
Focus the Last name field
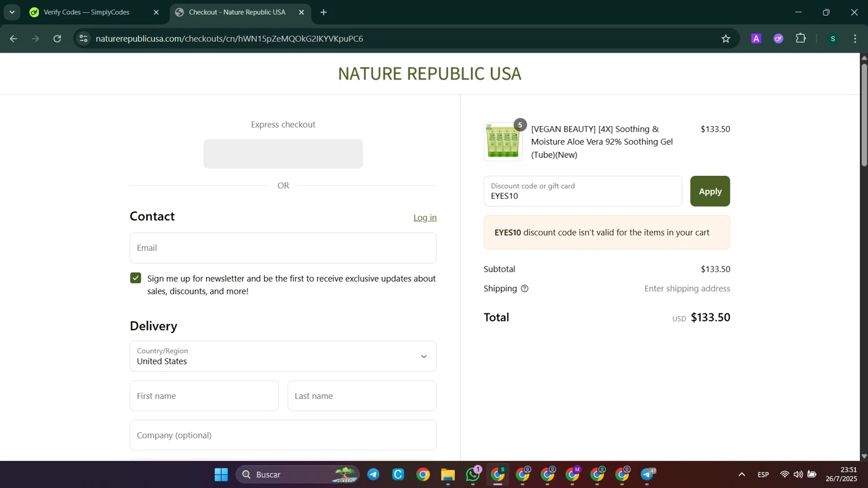(x=362, y=396)
